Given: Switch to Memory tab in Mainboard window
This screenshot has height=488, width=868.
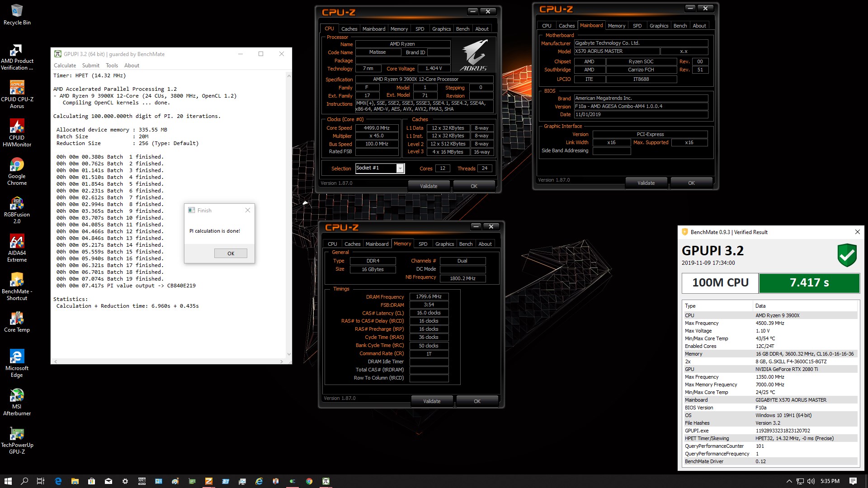Looking at the screenshot, I should pos(616,26).
